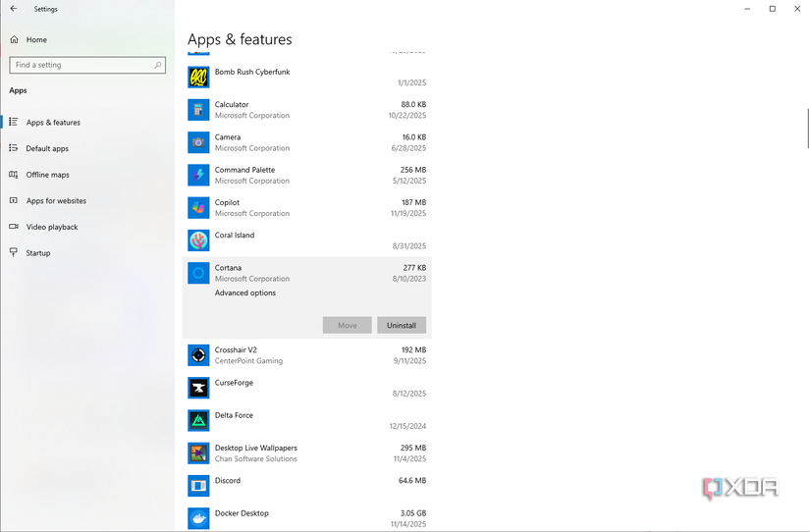Click the search magnifier icon
This screenshot has height=532, width=810.
(x=157, y=65)
